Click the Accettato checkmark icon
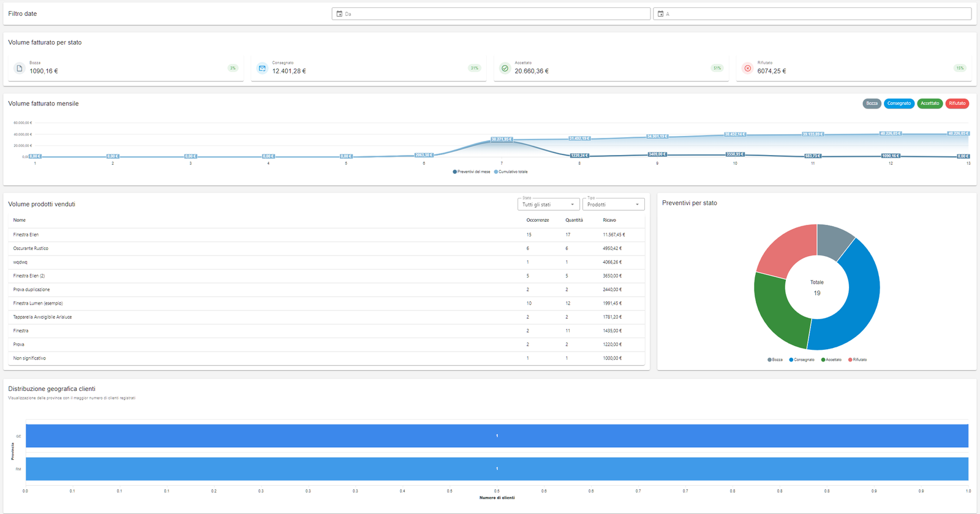This screenshot has width=980, height=514. pos(505,69)
